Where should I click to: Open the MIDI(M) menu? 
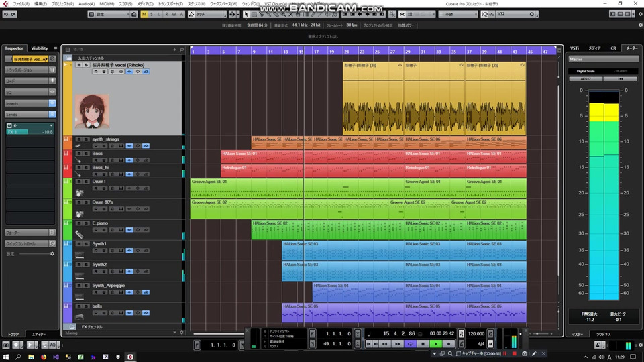[x=107, y=4]
